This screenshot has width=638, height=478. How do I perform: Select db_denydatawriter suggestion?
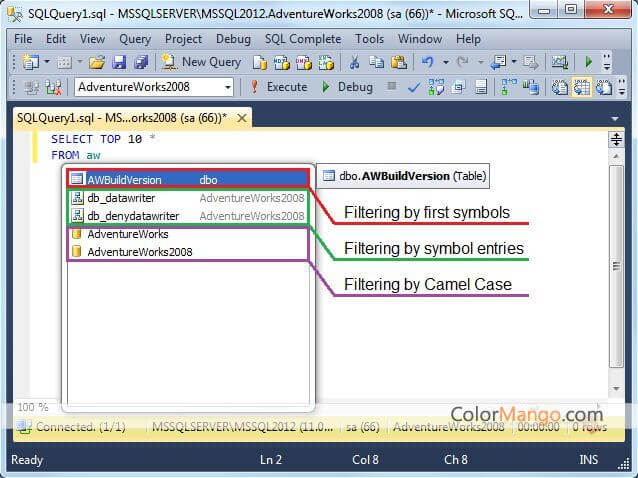coord(188,216)
